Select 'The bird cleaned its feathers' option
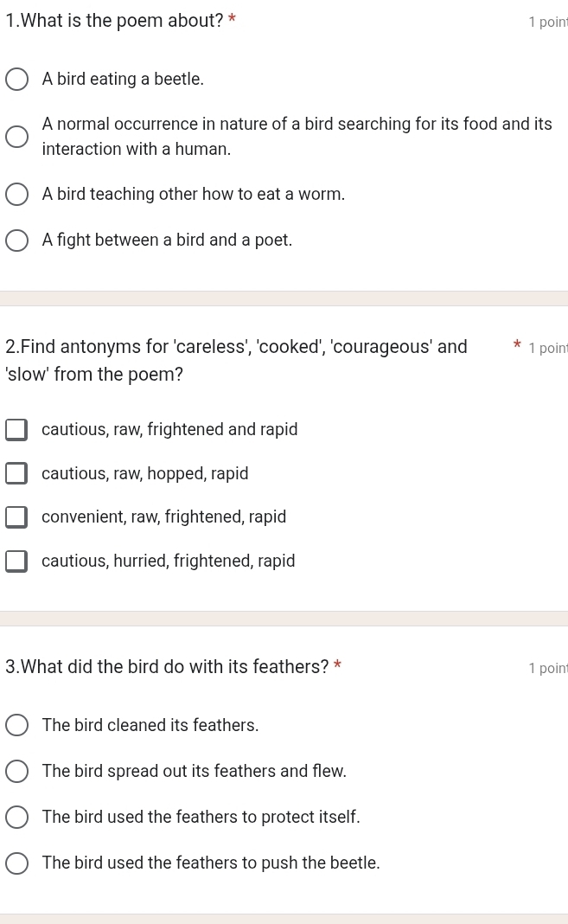 [17, 726]
